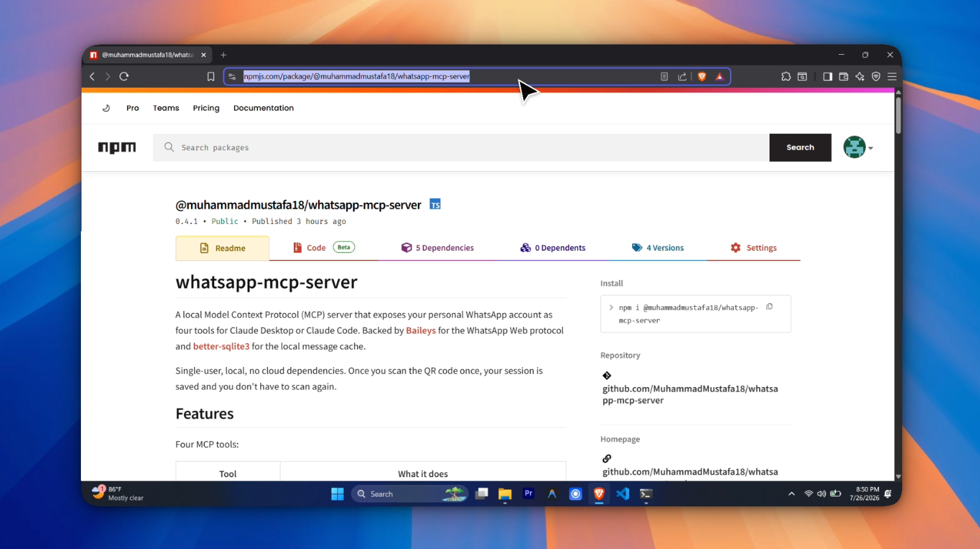
Task: Click the 'Features' heading
Action: pyautogui.click(x=204, y=414)
